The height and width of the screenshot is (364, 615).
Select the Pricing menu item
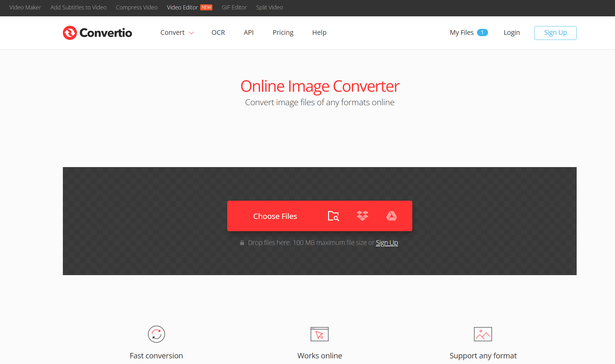coord(283,32)
